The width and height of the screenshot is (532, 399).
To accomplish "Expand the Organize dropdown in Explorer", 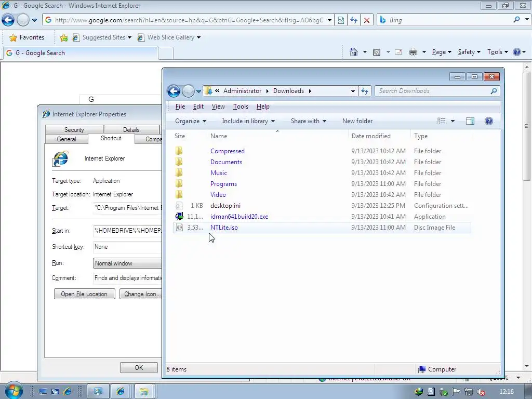I will pos(190,121).
